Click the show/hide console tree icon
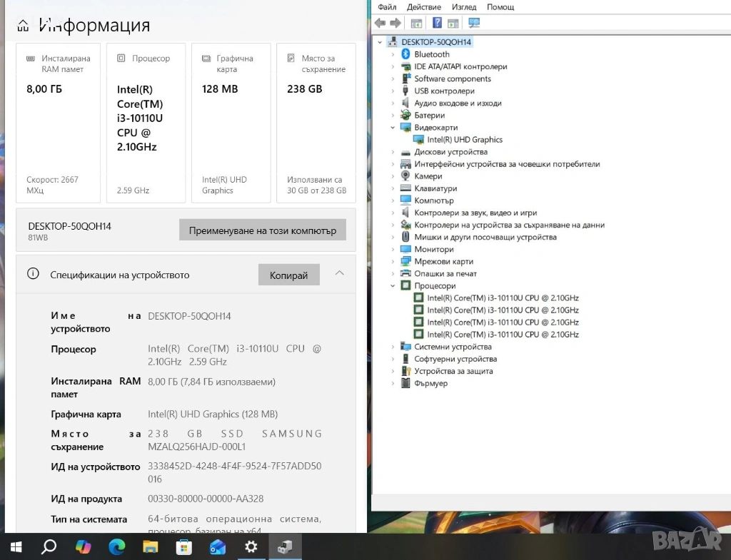Viewport: 731px width, 560px height. 416,23
